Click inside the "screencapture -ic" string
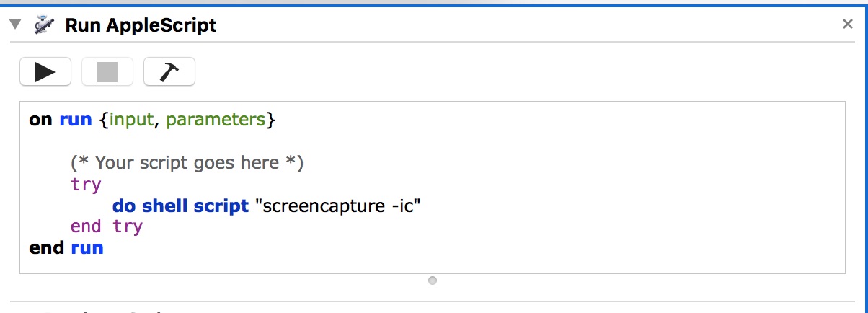The height and width of the screenshot is (313, 868). coord(337,206)
